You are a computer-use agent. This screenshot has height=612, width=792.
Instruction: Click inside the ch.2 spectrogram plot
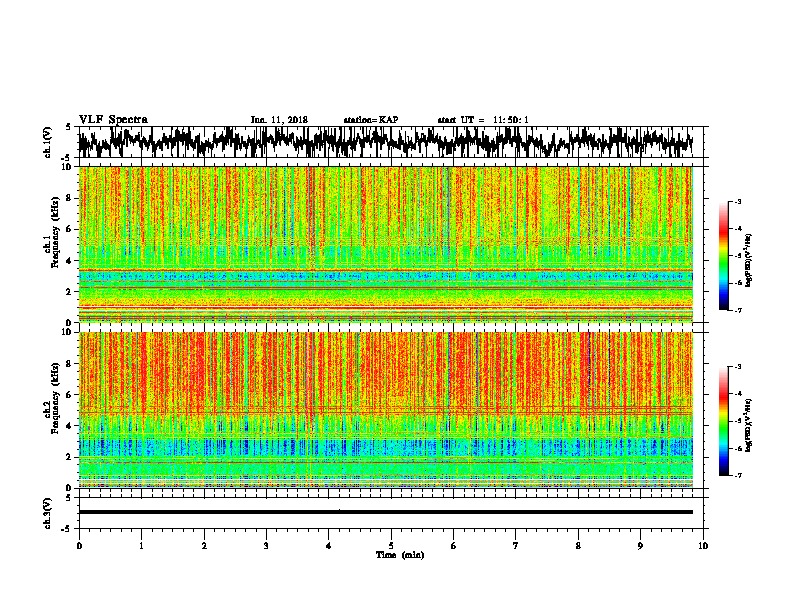click(x=386, y=410)
